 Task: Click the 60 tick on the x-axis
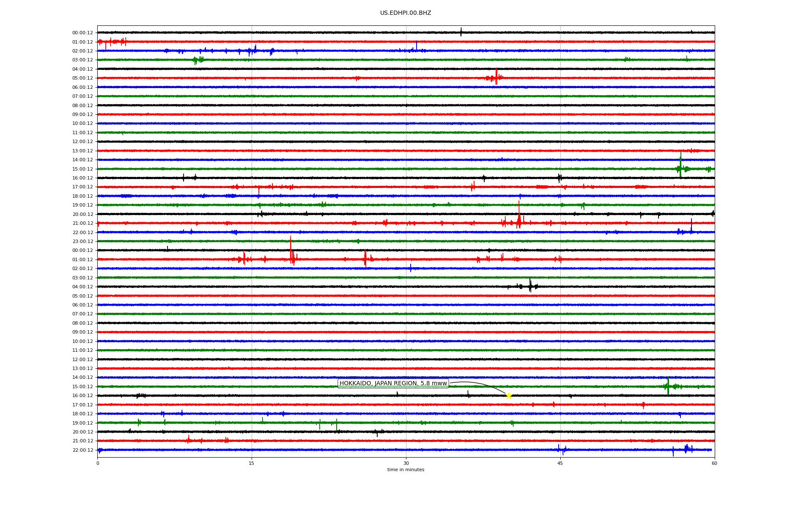tap(714, 463)
